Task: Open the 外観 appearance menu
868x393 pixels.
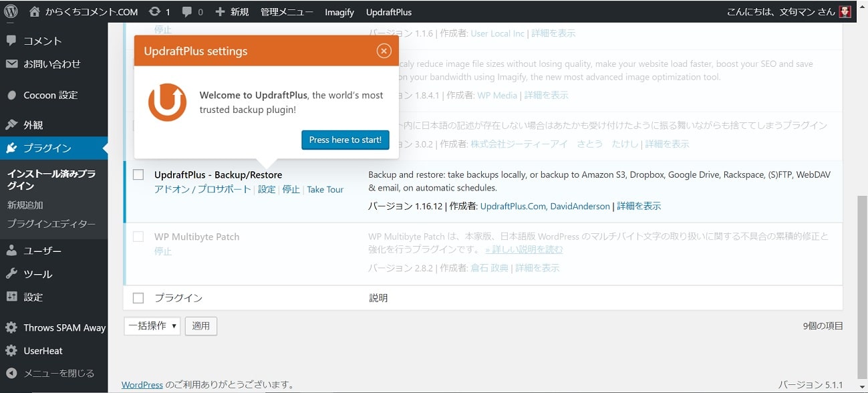Action: pos(33,124)
